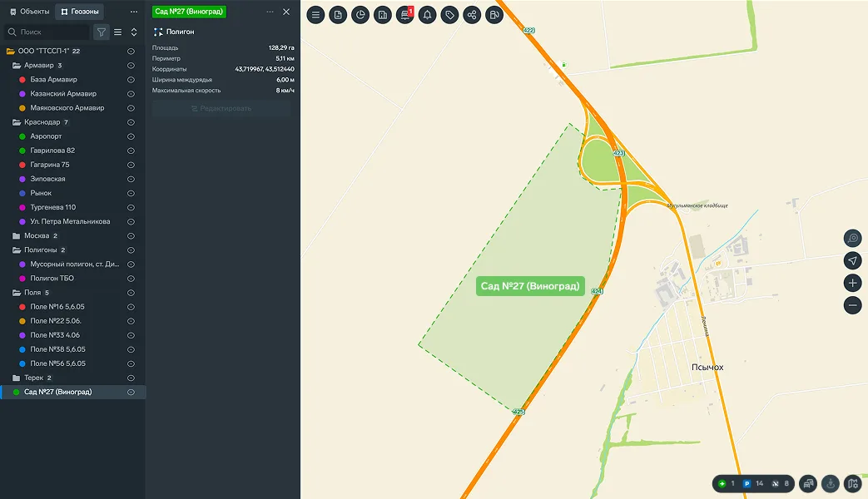868x499 pixels.
Task: Click the list view icon beside the filter
Action: [118, 32]
